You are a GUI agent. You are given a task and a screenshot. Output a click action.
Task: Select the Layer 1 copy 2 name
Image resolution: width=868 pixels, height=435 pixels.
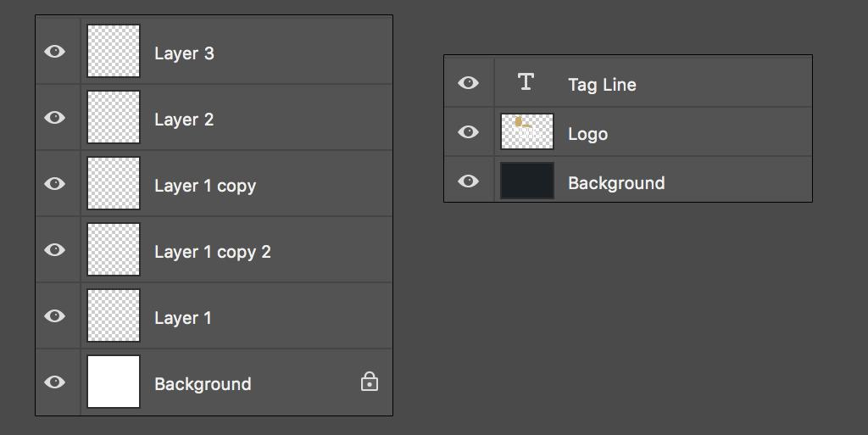tap(213, 252)
